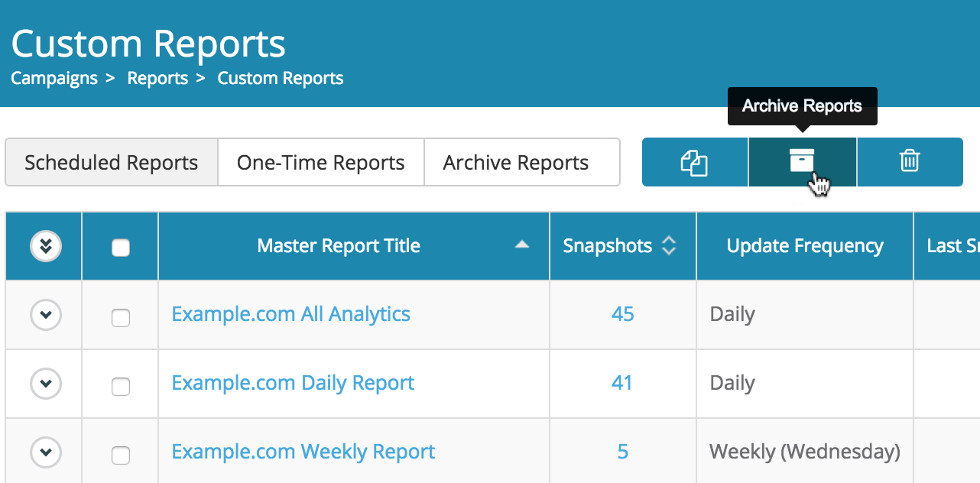980x483 pixels.
Task: Expand the Example.com All Analytics row
Action: point(44,315)
